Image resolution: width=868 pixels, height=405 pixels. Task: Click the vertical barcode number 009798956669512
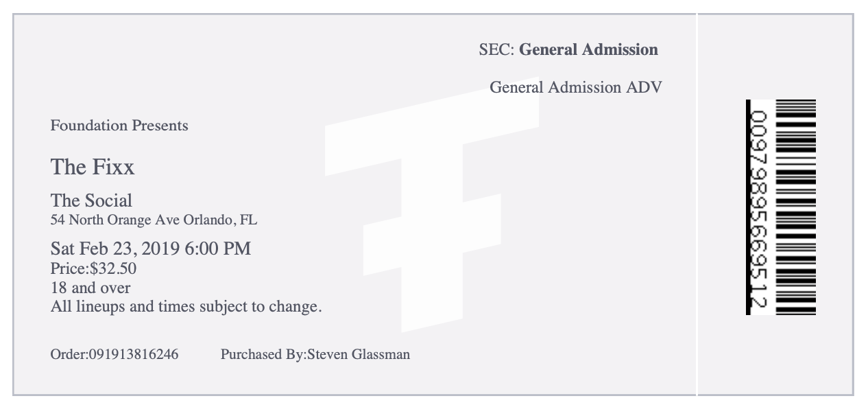[x=758, y=207]
